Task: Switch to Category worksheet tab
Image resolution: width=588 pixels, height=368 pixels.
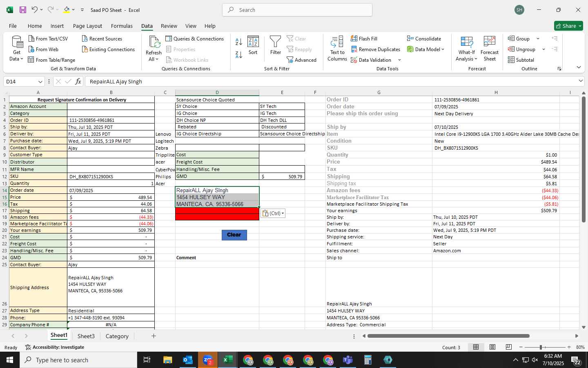Action: pyautogui.click(x=117, y=336)
